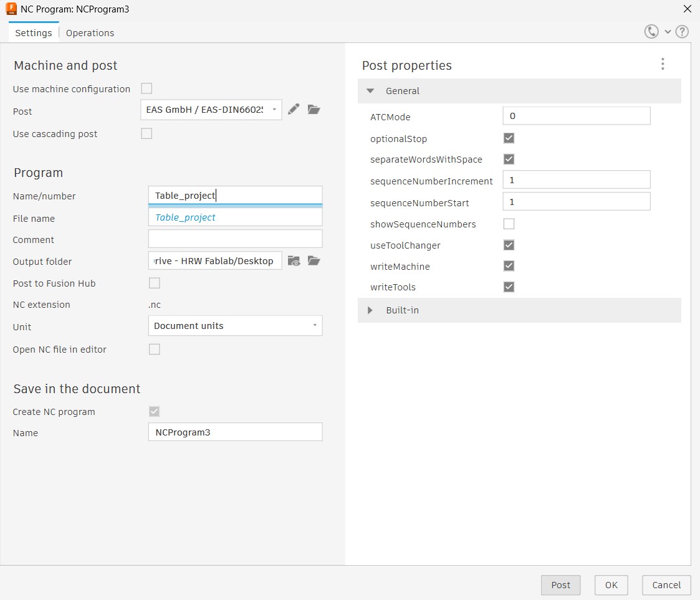Switch to the Operations tab
The height and width of the screenshot is (600, 700).
[90, 33]
